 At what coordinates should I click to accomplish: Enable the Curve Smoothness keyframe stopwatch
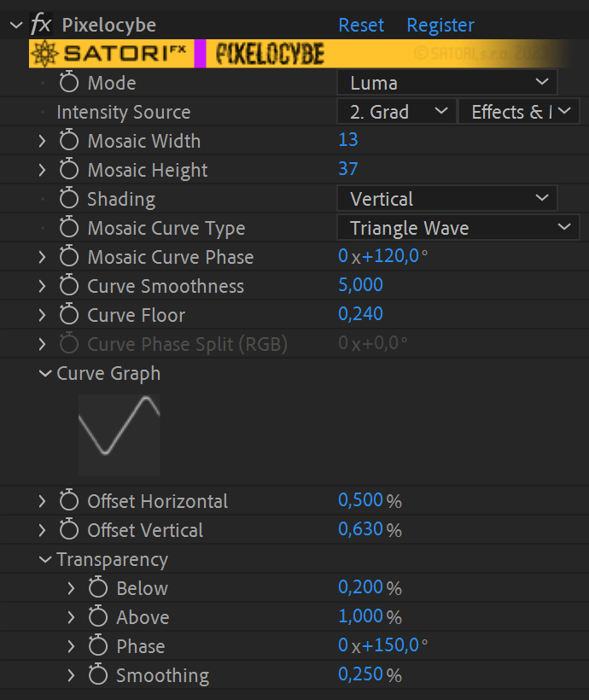(x=69, y=286)
